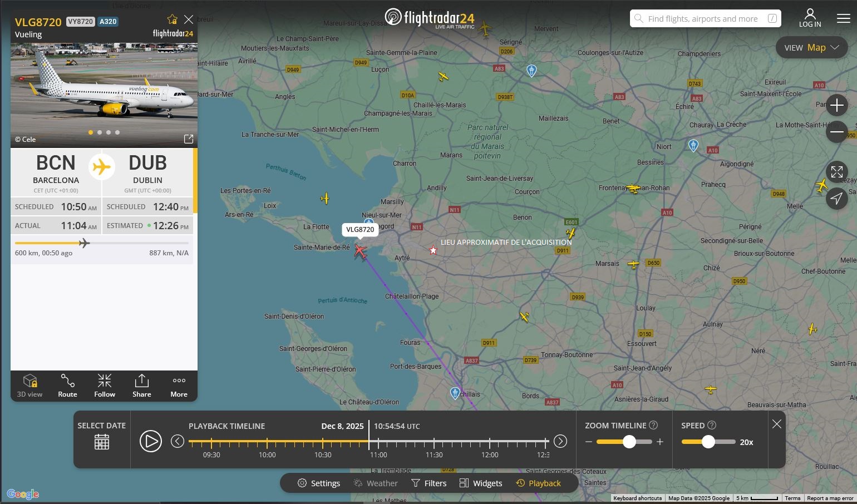Click the LOG IN button
The width and height of the screenshot is (857, 504).
tap(810, 18)
